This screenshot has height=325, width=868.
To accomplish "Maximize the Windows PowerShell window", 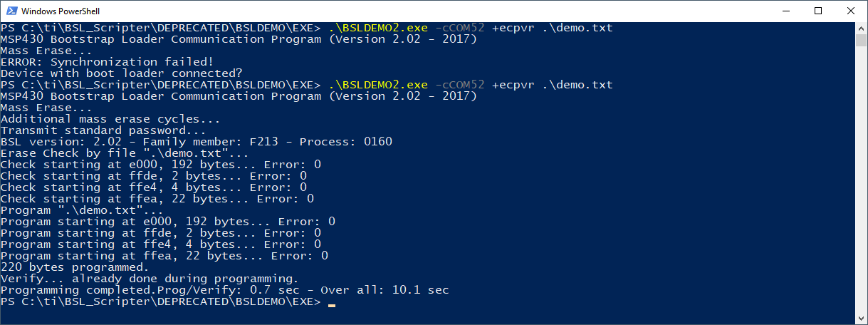I will [x=818, y=11].
